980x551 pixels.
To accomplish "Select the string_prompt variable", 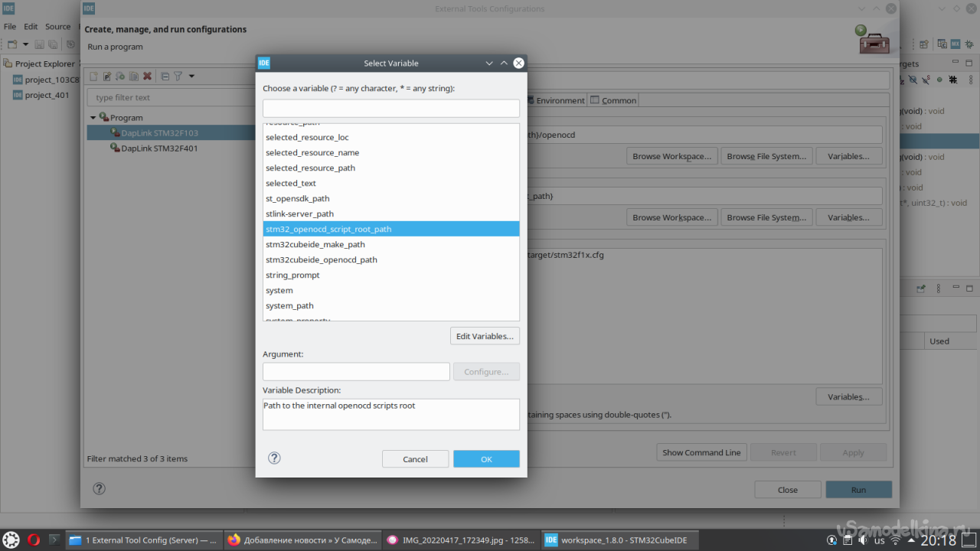I will [391, 275].
